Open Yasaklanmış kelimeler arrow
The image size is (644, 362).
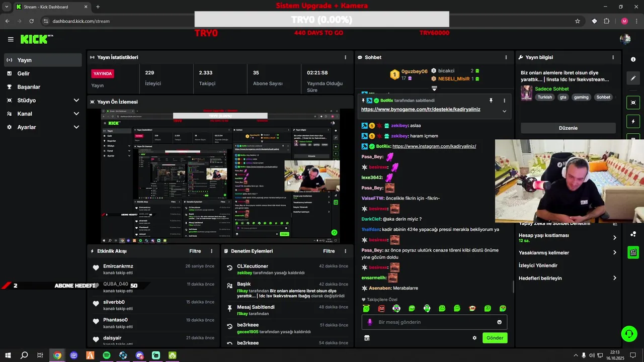pos(614,253)
